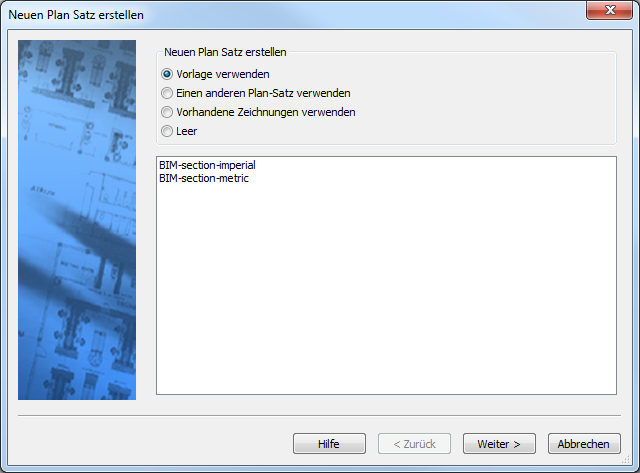Viewport: 640px width, 473px height.
Task: Click the resize grip in dialog corner
Action: coord(626,460)
